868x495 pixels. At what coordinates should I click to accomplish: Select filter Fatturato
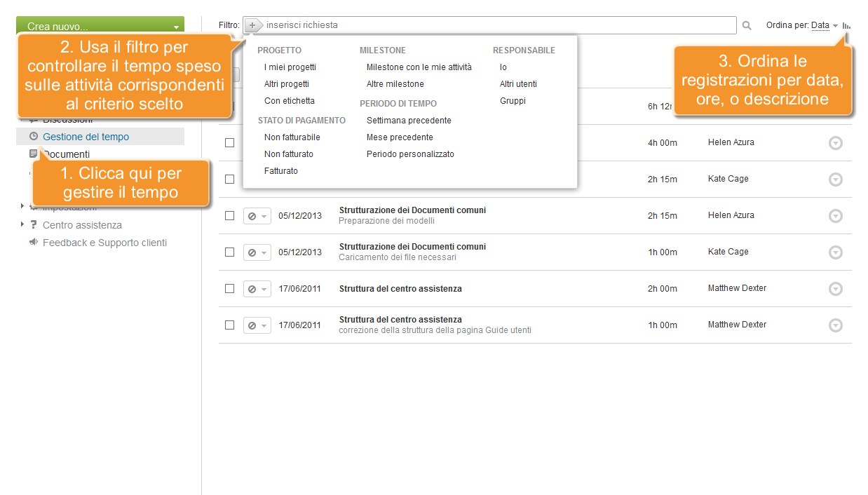coord(281,171)
